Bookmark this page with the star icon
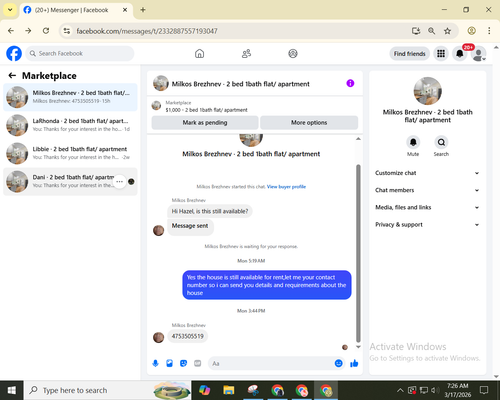500x400 pixels. [447, 31]
